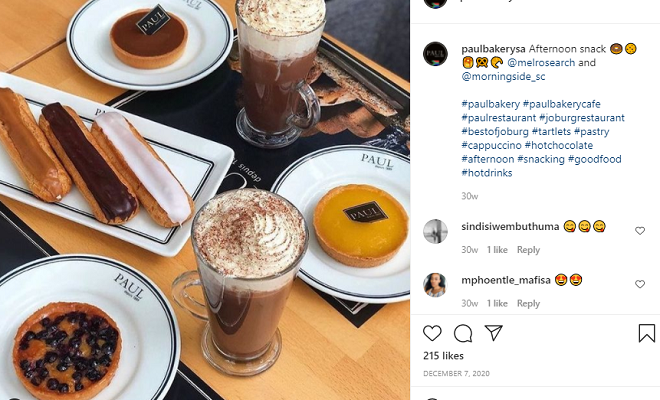Open comments via the speech bubble icon

click(x=463, y=333)
